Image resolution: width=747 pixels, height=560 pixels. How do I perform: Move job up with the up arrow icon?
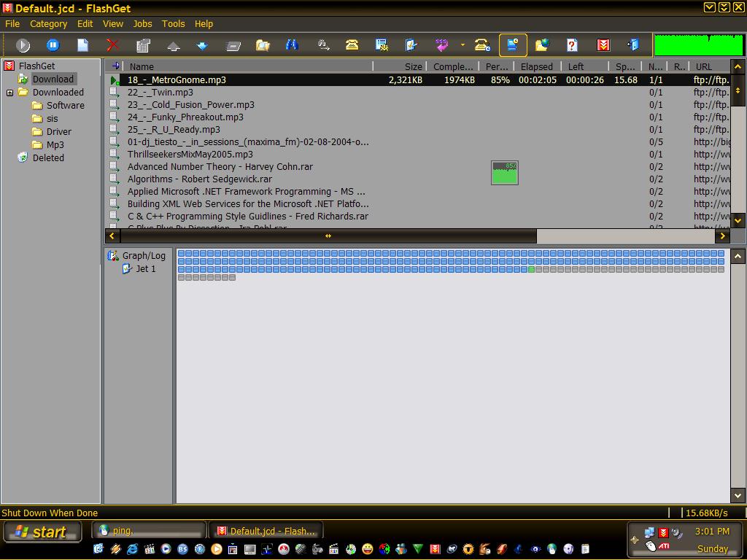click(x=174, y=45)
